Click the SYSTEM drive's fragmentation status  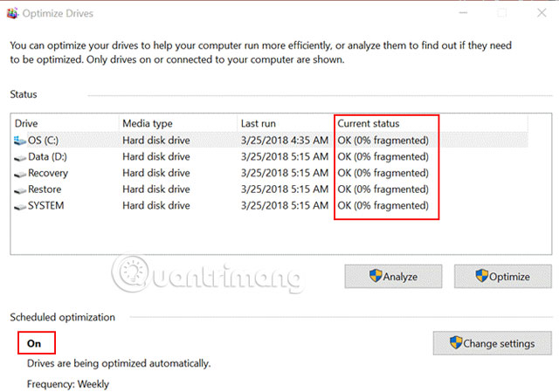[383, 206]
